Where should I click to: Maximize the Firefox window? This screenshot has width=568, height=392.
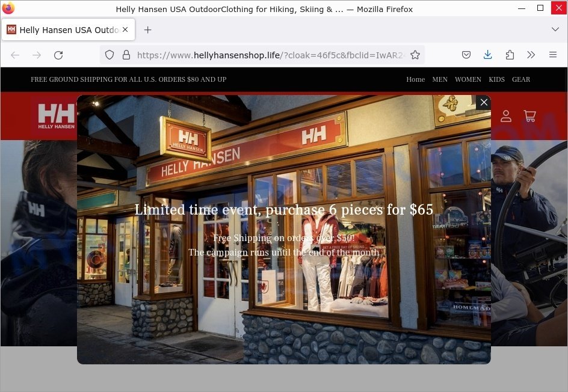tap(540, 8)
